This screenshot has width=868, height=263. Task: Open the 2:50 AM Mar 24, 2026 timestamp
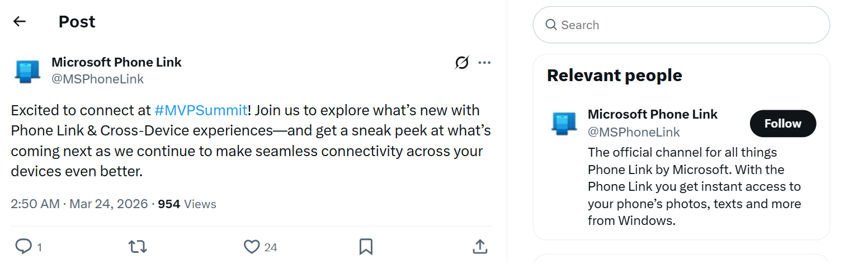(x=79, y=204)
